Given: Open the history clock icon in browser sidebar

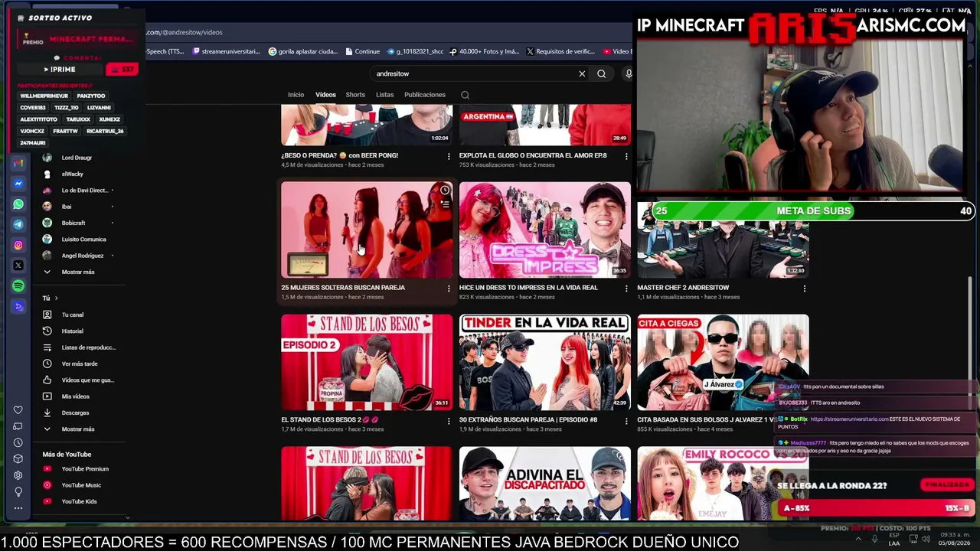Looking at the screenshot, I should click(18, 442).
